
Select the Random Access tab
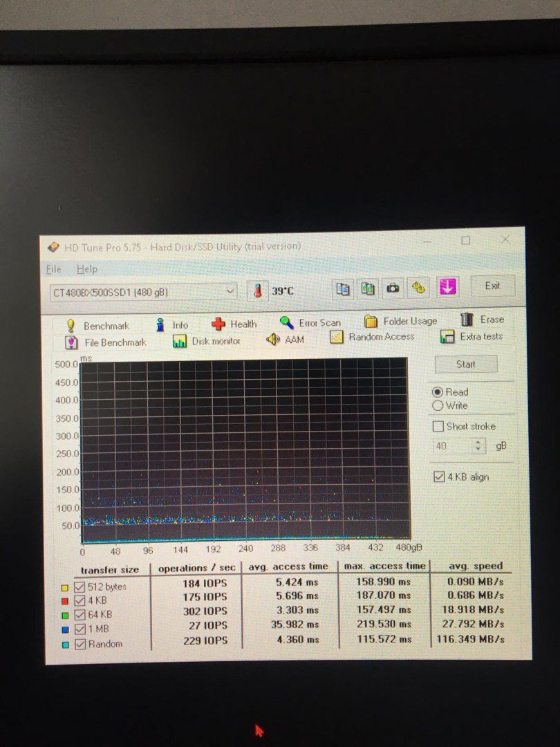pos(373,337)
